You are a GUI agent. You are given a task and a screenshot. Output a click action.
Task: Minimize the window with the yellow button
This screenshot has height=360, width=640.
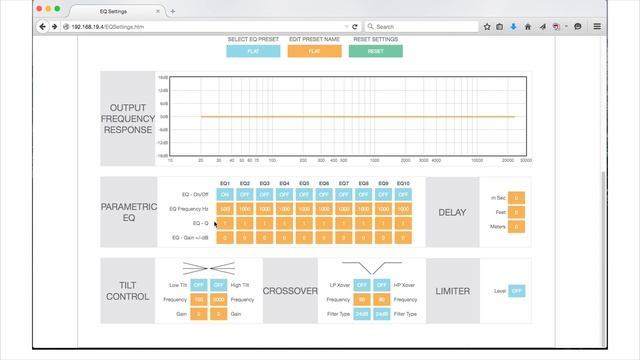click(48, 9)
